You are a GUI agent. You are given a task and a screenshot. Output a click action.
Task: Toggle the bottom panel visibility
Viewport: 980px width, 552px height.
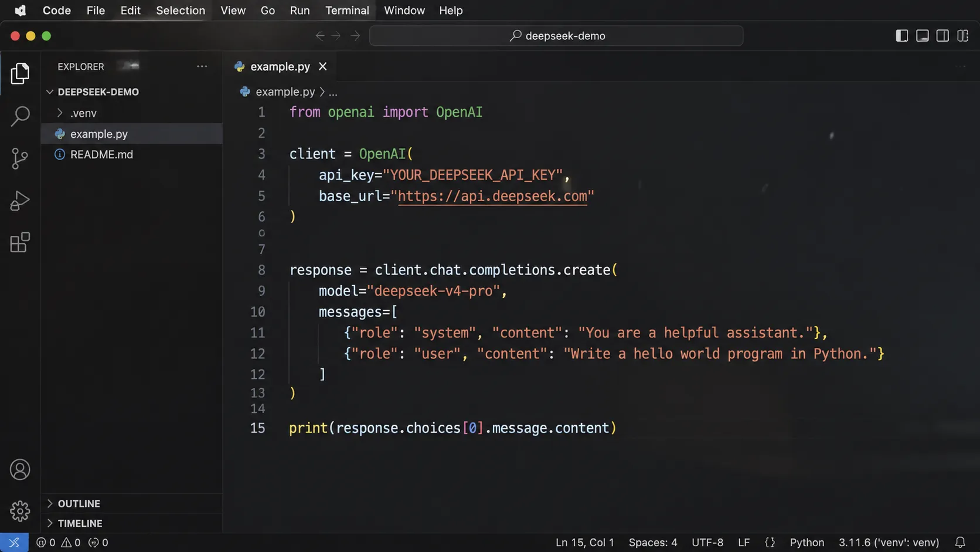(923, 36)
